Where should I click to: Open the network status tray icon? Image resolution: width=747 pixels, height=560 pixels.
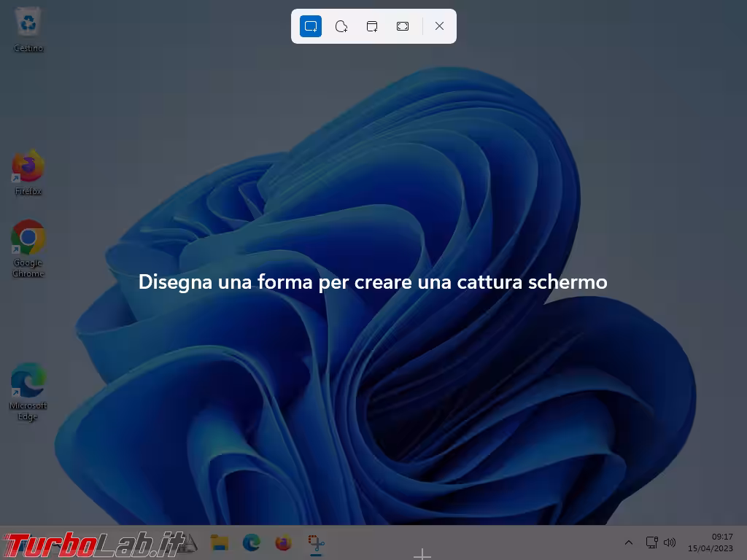click(x=651, y=542)
